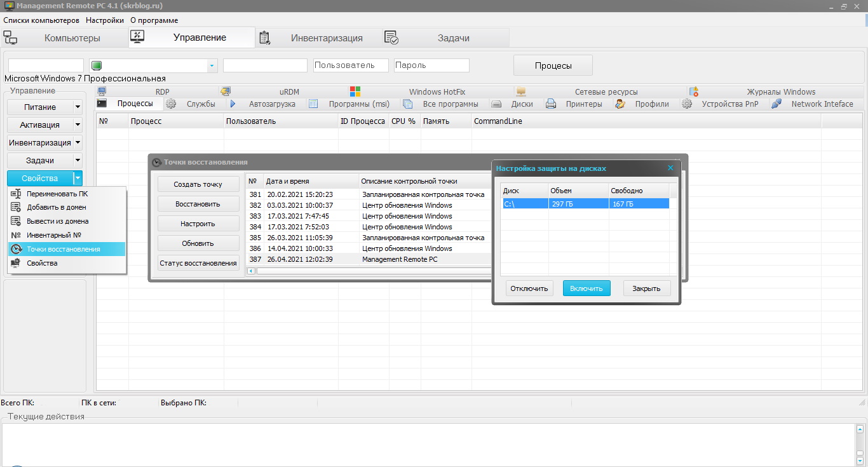Select restore point 385 dated 26.03.2021 11:05:39

[369, 238]
